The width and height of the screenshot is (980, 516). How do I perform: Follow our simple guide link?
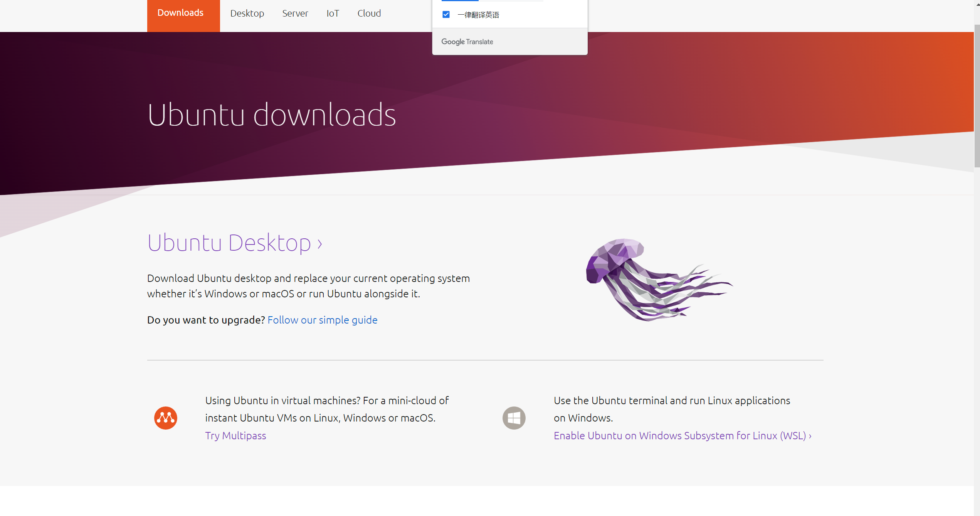pyautogui.click(x=322, y=320)
